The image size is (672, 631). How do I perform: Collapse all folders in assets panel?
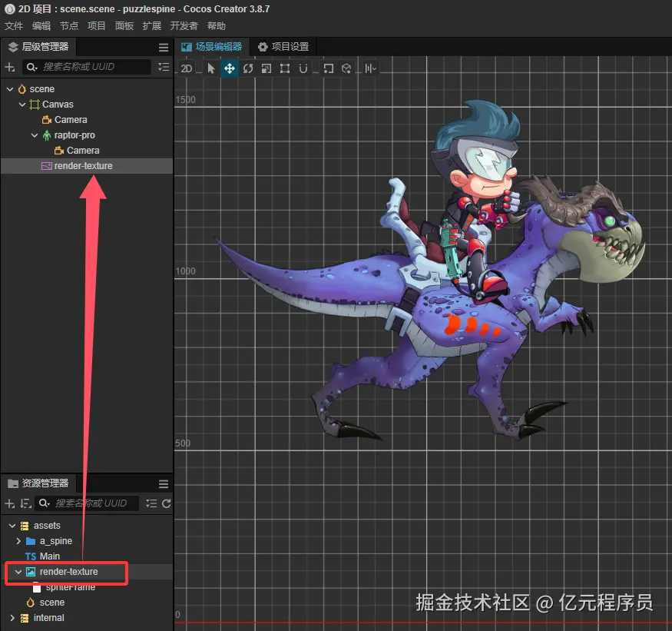(151, 503)
